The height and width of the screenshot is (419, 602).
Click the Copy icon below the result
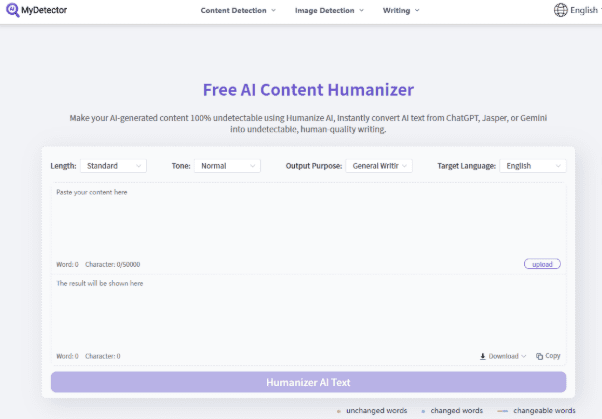540,356
